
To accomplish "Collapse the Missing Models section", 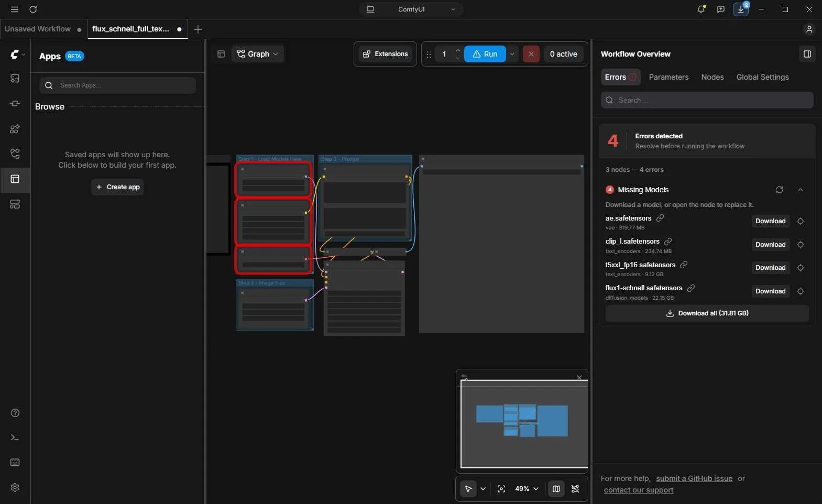I will (801, 190).
